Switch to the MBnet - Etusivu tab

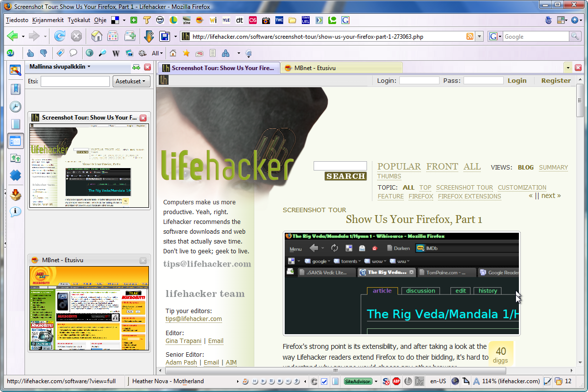click(341, 68)
